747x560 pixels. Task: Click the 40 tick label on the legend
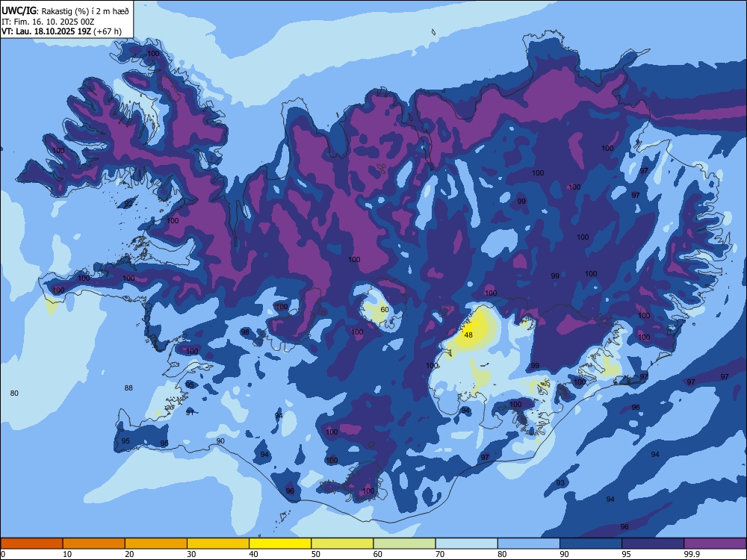[x=253, y=554]
